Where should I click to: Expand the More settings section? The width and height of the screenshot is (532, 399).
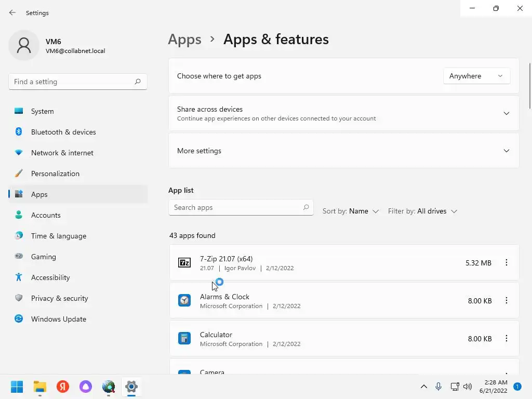coord(506,151)
